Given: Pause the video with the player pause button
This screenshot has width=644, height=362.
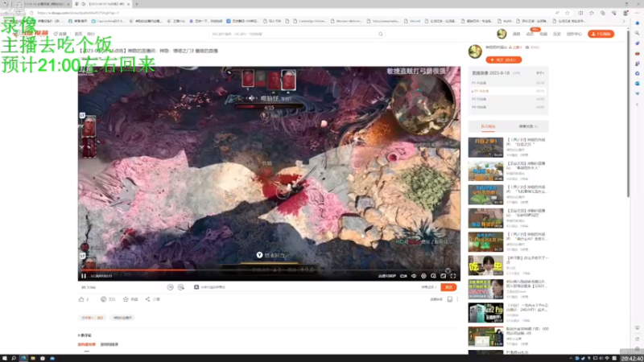Looking at the screenshot, I should [84, 276].
